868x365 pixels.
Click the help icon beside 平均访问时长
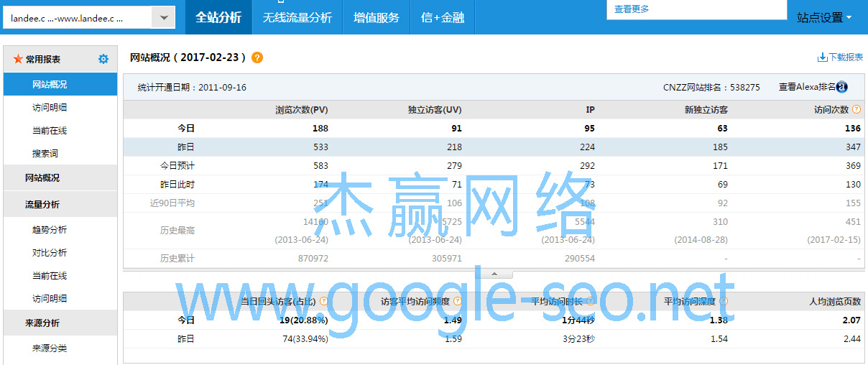click(590, 302)
